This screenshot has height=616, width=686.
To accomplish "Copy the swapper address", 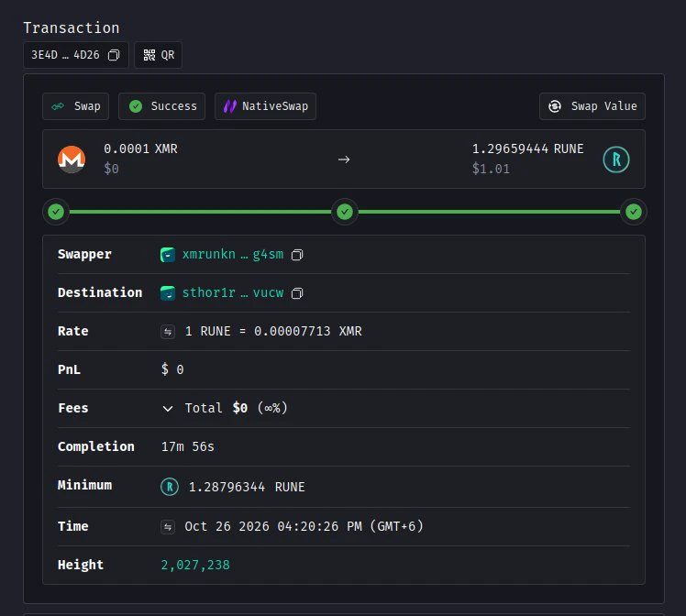I will point(297,255).
